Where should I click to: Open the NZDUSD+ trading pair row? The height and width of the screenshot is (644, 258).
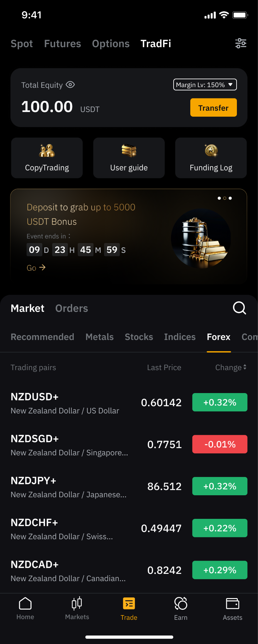[129, 403]
